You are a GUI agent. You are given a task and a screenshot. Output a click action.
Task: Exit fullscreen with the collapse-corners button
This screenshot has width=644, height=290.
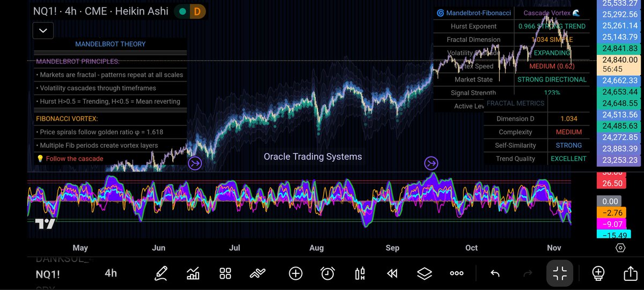coord(560,273)
